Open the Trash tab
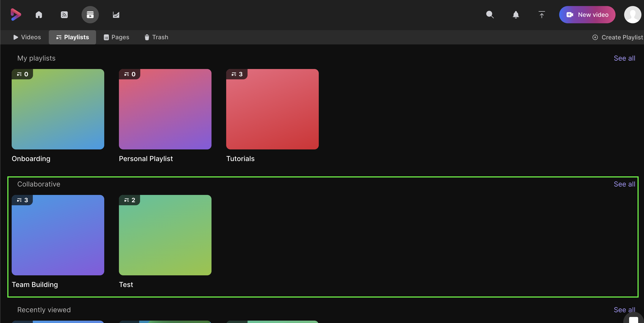 156,37
